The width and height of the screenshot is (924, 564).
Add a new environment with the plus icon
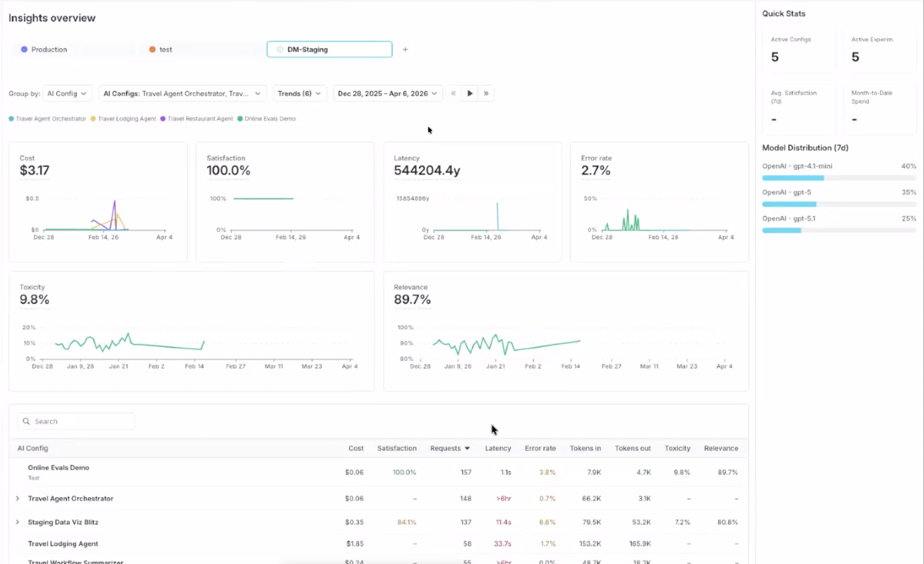tap(405, 49)
